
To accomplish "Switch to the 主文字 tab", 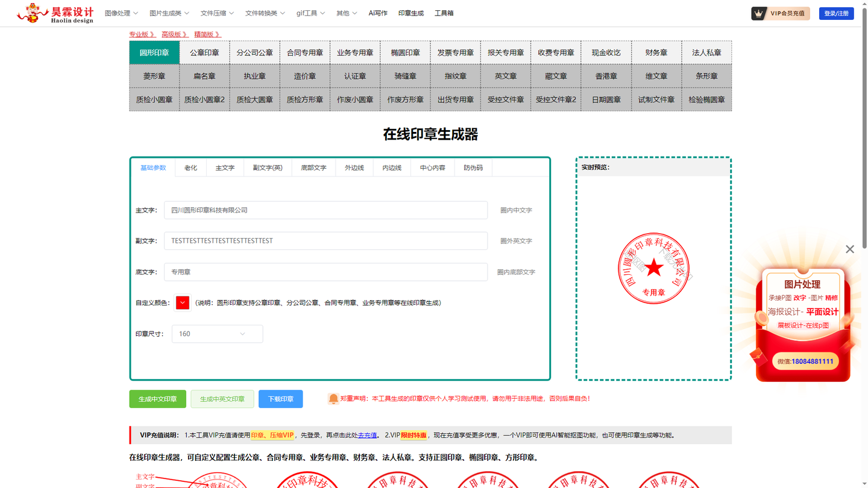I will pyautogui.click(x=225, y=167).
